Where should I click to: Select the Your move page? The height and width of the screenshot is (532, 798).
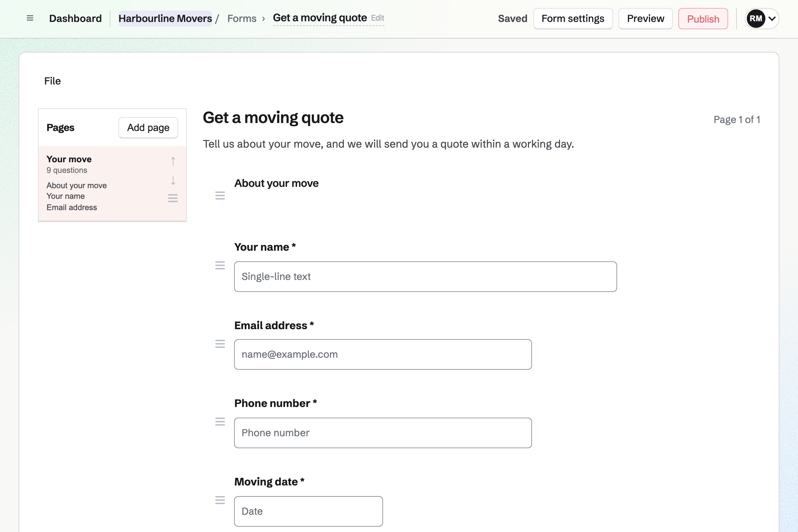[x=112, y=184]
